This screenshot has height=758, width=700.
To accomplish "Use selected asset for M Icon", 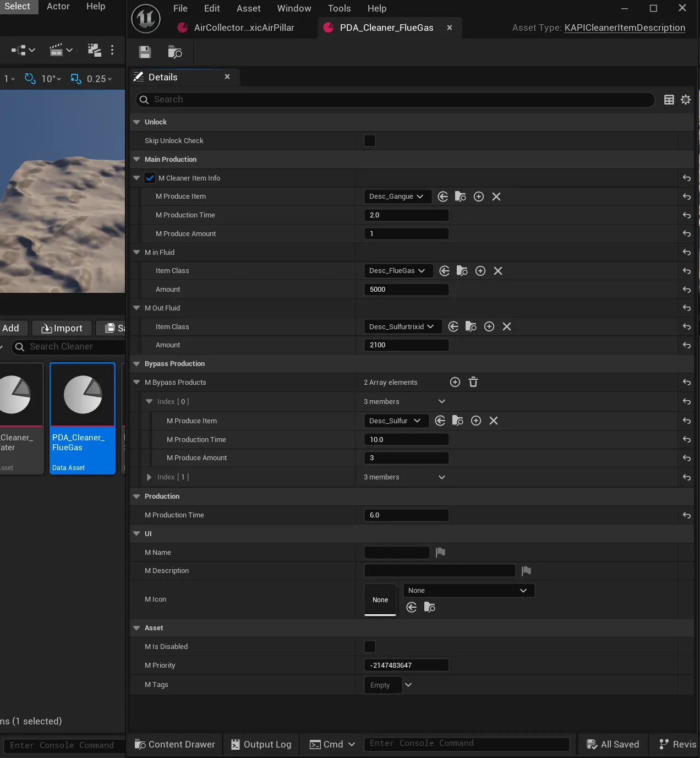I will coord(412,607).
